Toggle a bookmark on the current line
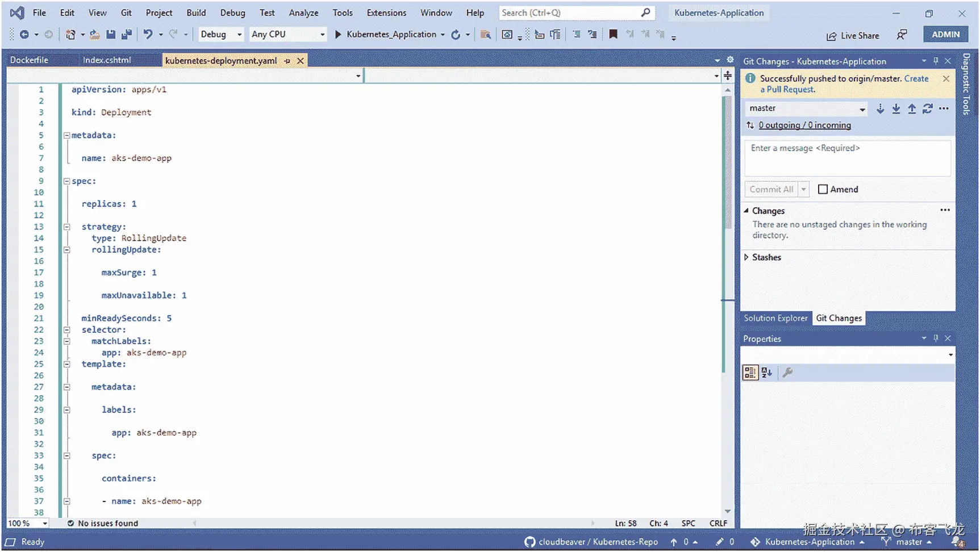 coord(612,34)
